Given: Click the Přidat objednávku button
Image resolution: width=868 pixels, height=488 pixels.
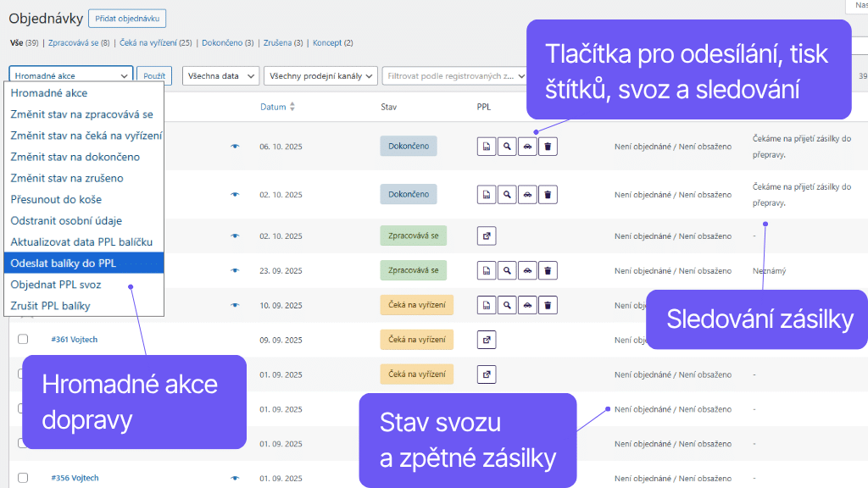Looking at the screenshot, I should tap(127, 18).
